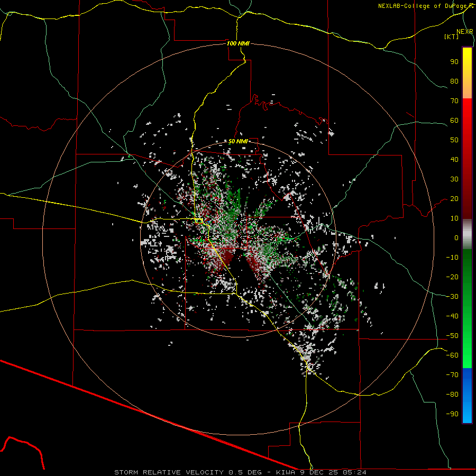Click the 90 value on the velocity scale
Viewport: 476px width, 476px height.
click(x=454, y=62)
